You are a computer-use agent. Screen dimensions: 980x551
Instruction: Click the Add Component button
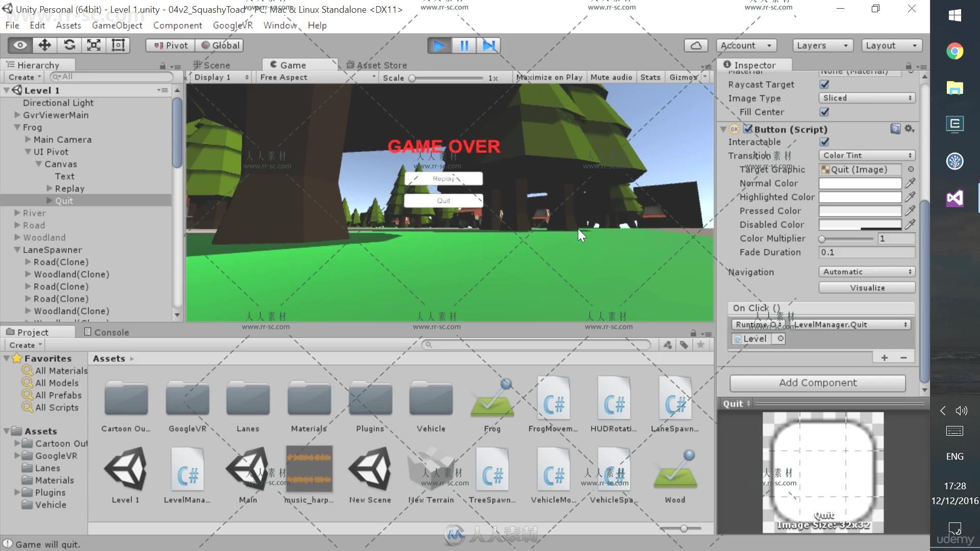tap(817, 383)
